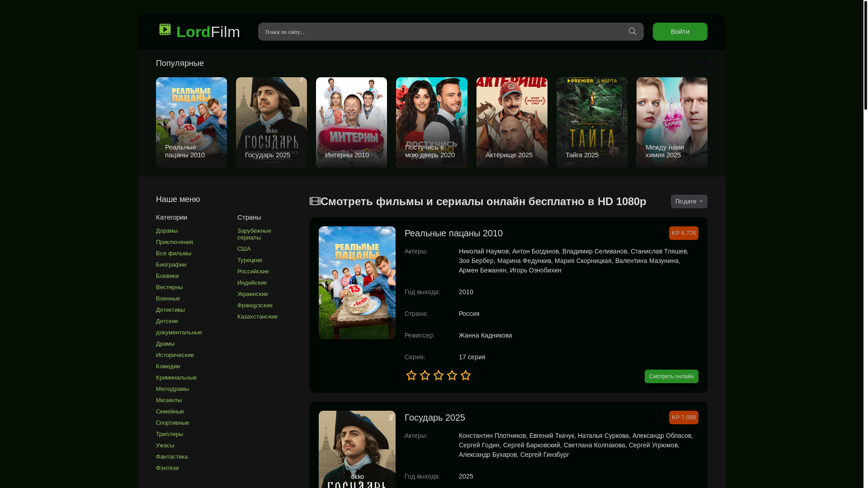Open the Реальные пацаны 2010 listing title

[453, 233]
